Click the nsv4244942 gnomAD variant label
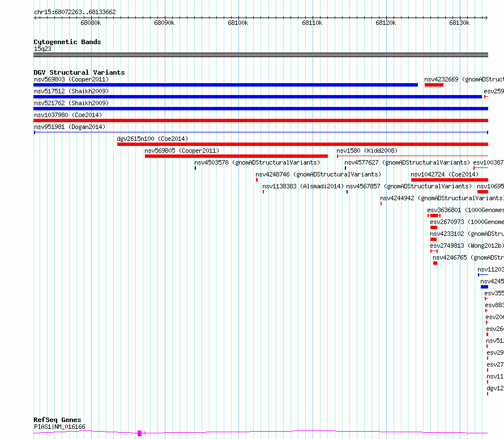504x439 pixels. point(442,198)
